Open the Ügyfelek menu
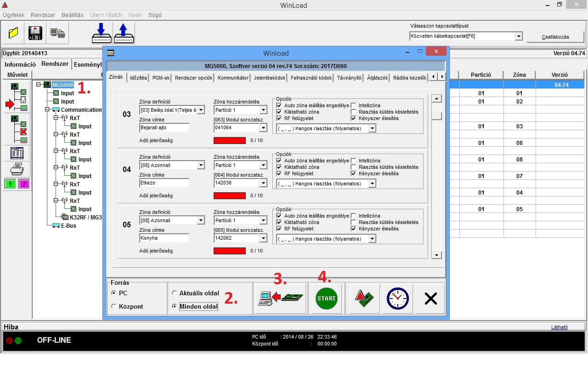 [14, 15]
